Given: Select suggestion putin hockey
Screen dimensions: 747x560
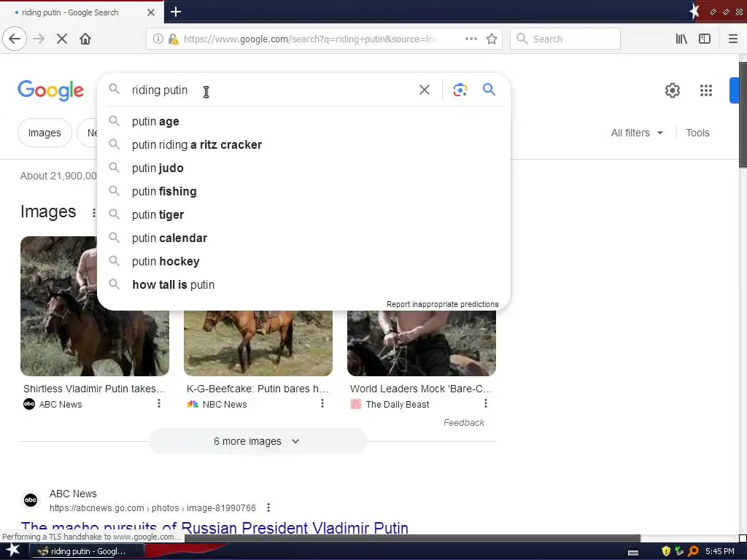Looking at the screenshot, I should point(303,262).
